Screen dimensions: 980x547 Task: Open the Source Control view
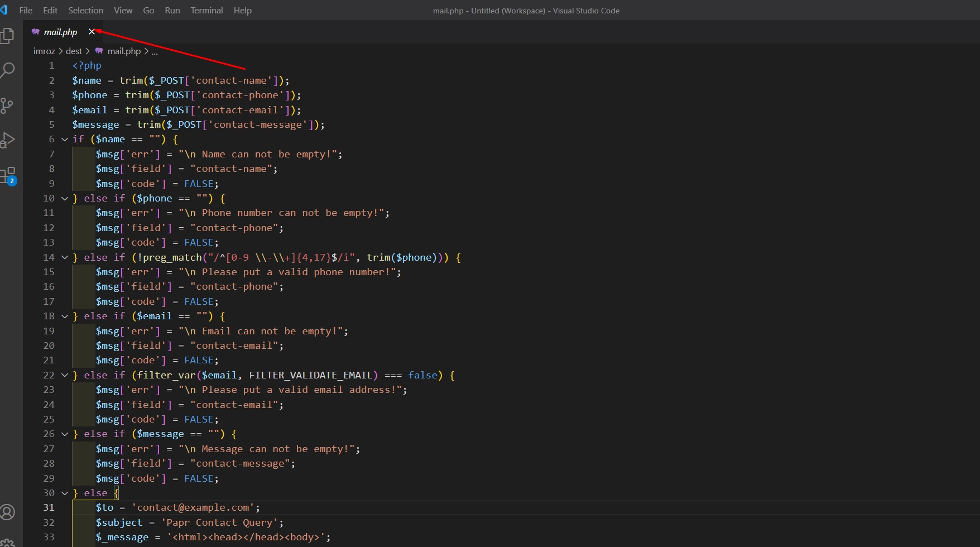(8, 105)
